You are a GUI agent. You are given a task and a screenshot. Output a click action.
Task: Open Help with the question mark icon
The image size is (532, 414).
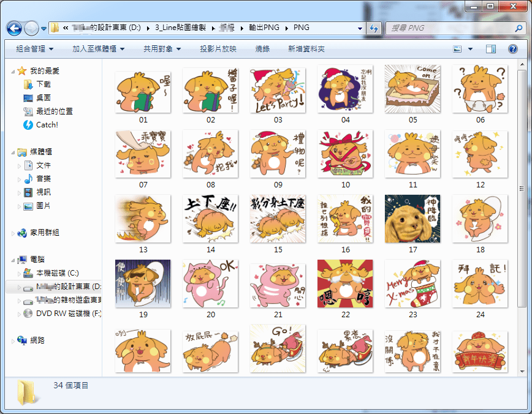[x=512, y=49]
